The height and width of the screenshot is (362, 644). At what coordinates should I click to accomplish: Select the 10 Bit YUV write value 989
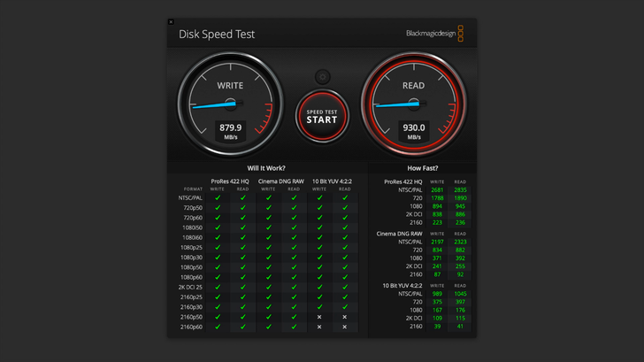click(x=437, y=294)
